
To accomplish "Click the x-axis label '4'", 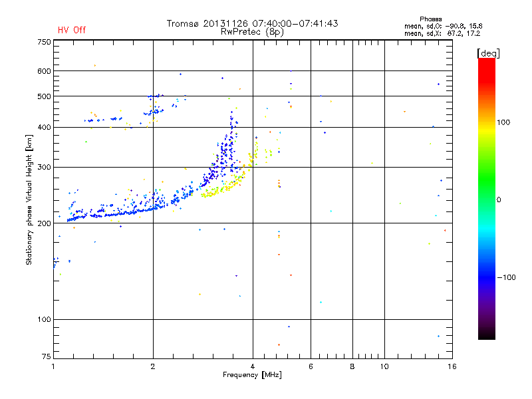I will click(253, 366).
